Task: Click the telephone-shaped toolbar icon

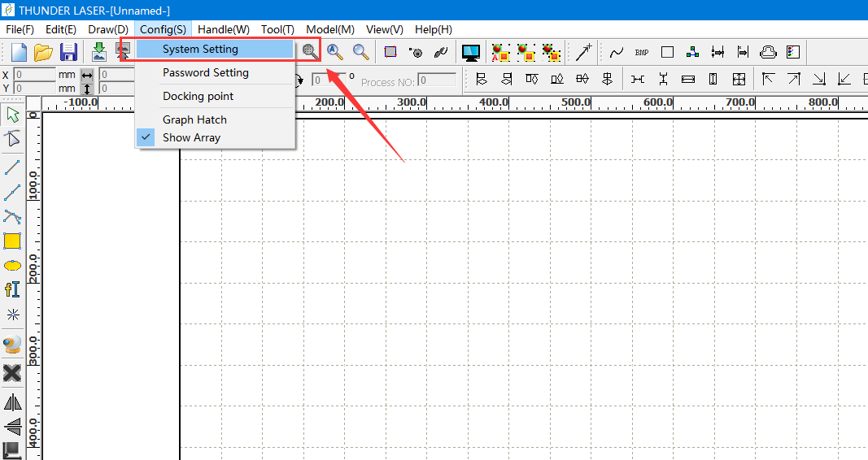Action: [x=769, y=52]
